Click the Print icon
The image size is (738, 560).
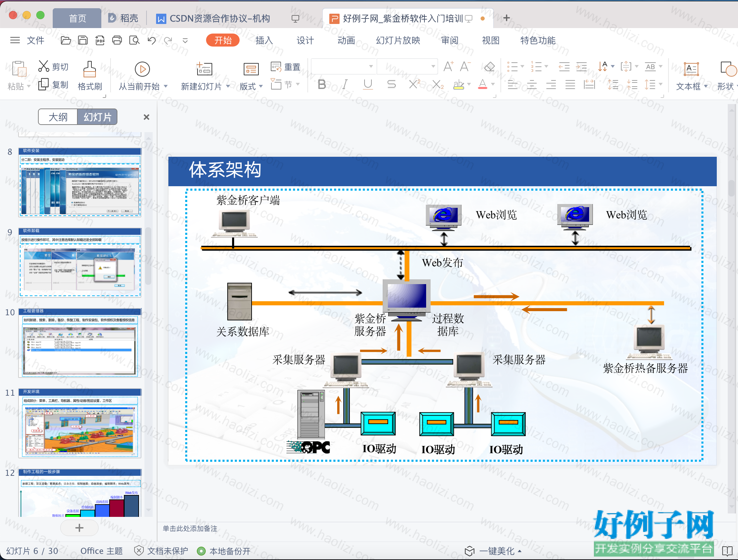(117, 40)
